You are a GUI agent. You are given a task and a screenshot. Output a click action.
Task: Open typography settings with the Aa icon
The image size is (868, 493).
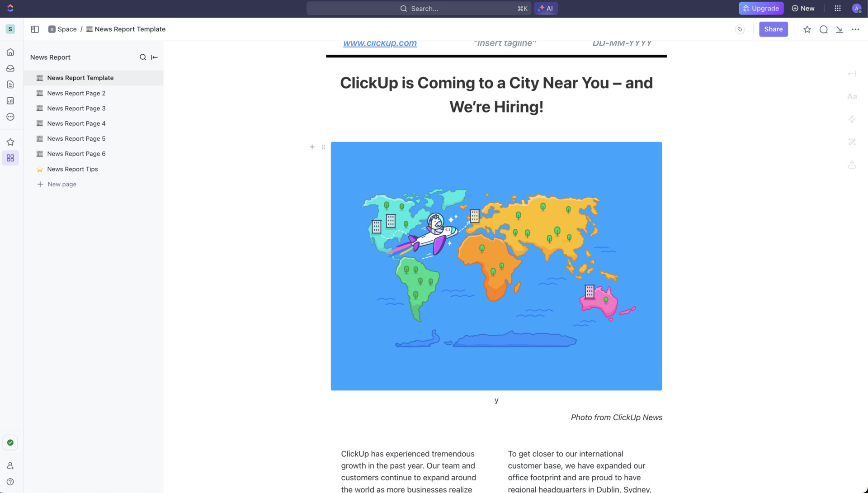[x=852, y=96]
